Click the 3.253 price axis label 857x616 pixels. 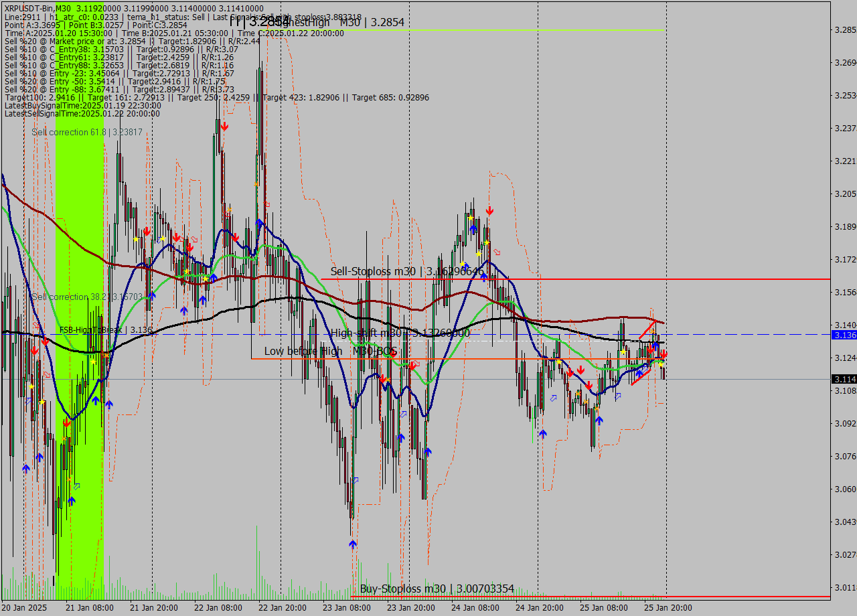coord(844,95)
